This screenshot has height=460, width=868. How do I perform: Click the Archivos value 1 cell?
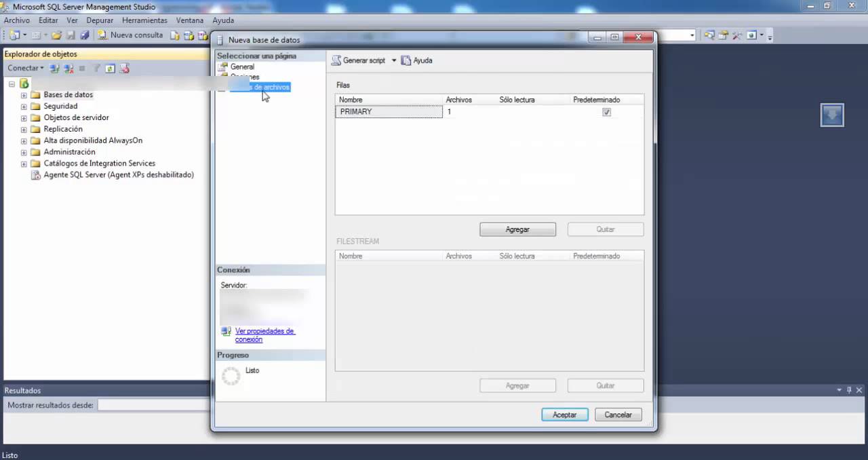(x=469, y=112)
